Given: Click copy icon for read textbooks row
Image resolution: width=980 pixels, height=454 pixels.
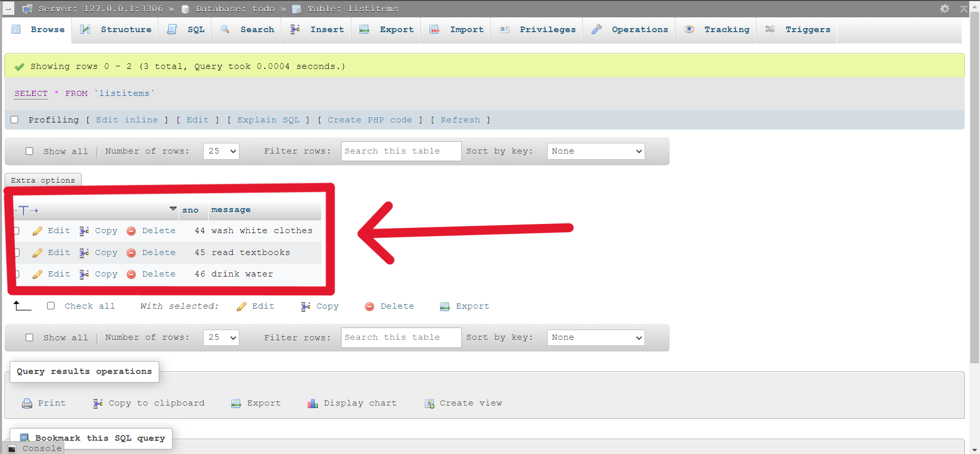Looking at the screenshot, I should tap(84, 253).
